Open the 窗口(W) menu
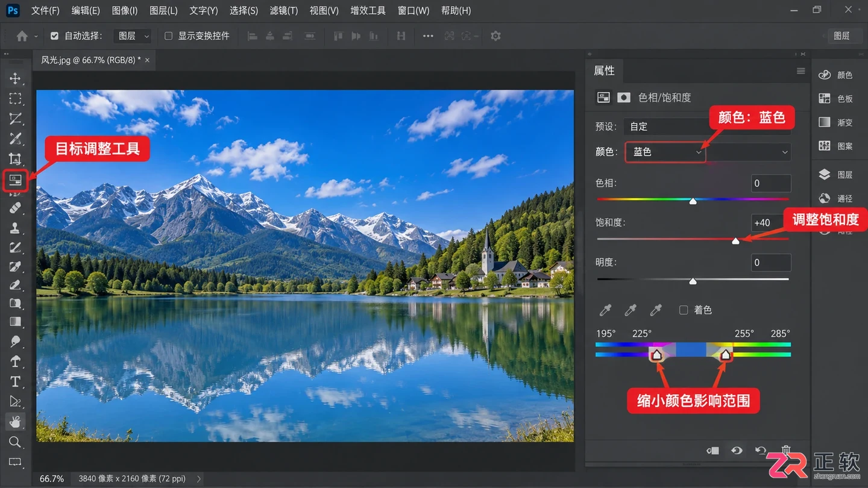The height and width of the screenshot is (488, 868). point(414,11)
